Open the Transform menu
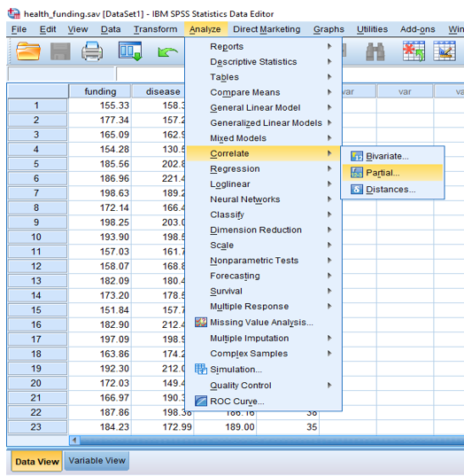 (x=155, y=29)
